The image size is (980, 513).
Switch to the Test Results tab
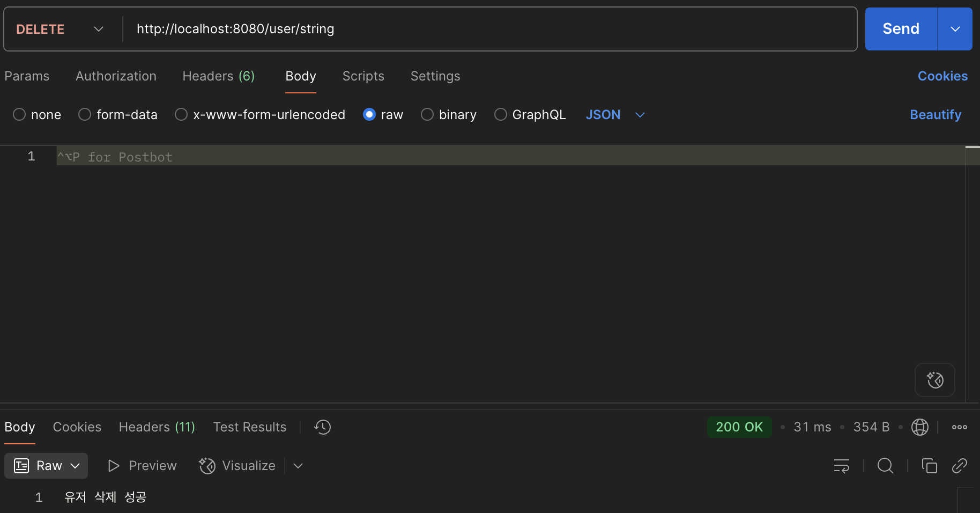pyautogui.click(x=250, y=427)
